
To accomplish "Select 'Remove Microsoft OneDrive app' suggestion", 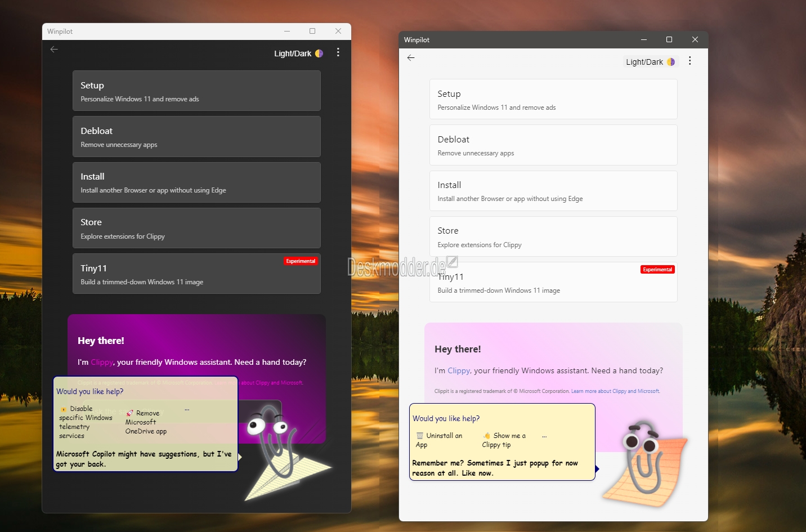I will point(146,422).
